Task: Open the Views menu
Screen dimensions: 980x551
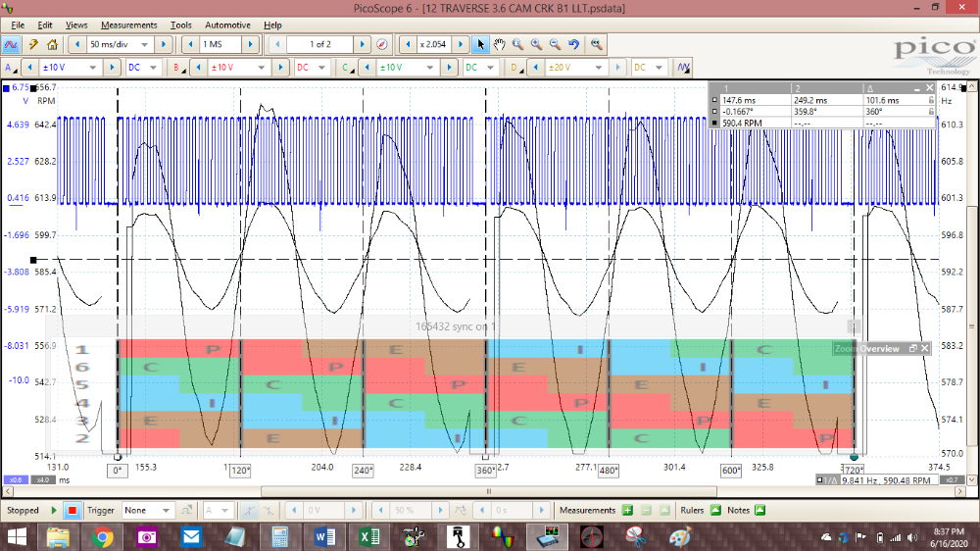Action: coord(76,25)
